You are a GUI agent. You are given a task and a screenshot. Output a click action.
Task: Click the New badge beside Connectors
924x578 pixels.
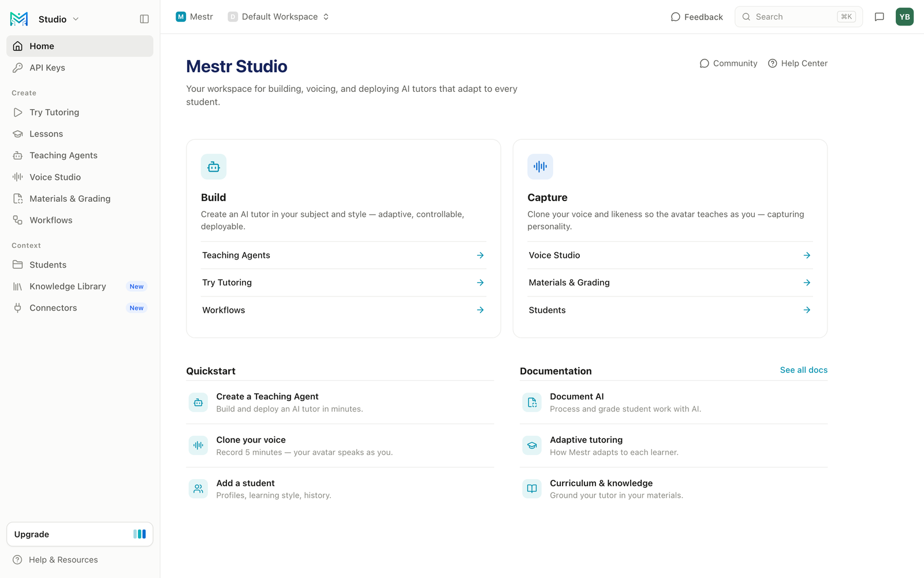137,308
